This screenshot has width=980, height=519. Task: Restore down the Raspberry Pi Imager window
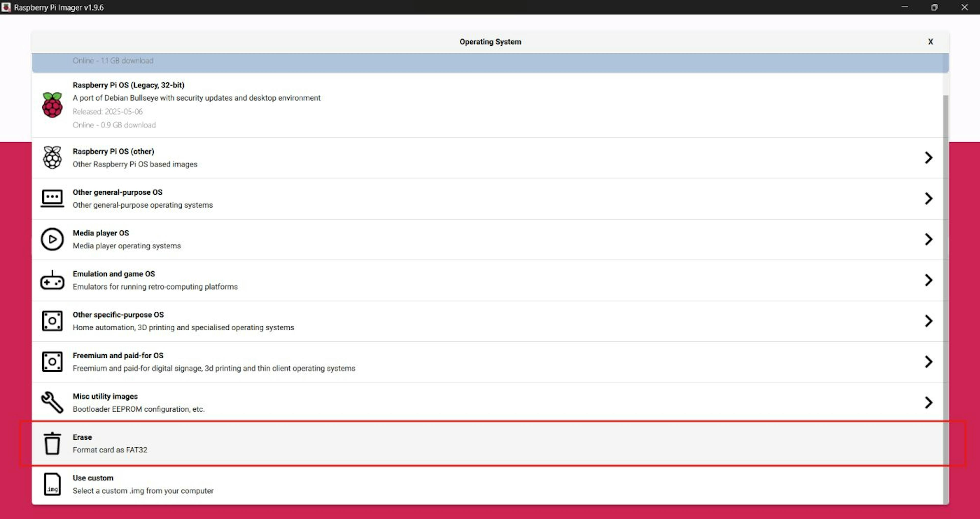click(934, 7)
